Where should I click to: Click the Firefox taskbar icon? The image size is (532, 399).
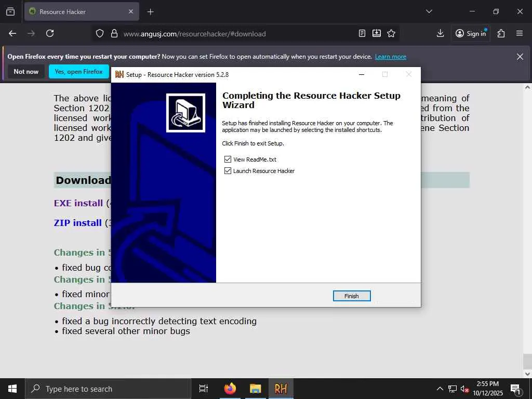click(x=230, y=389)
